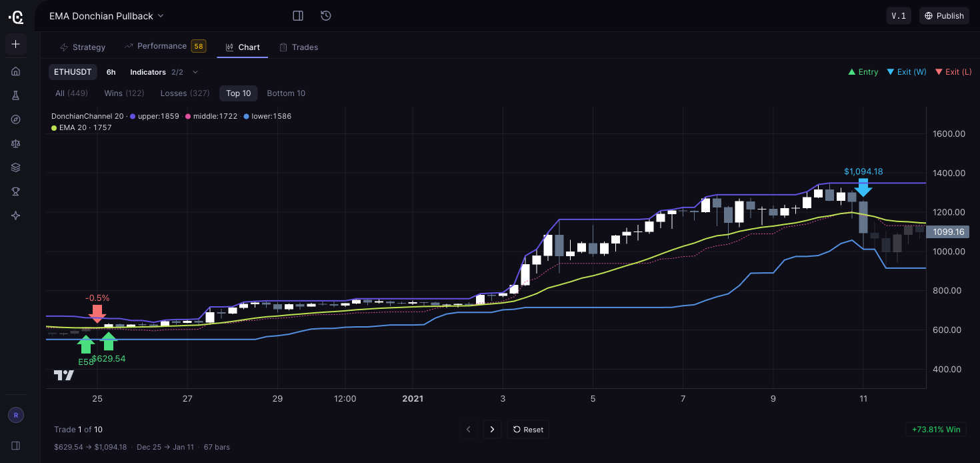Select the ETHUSDT symbol selector
The height and width of the screenshot is (463, 980).
coord(73,72)
